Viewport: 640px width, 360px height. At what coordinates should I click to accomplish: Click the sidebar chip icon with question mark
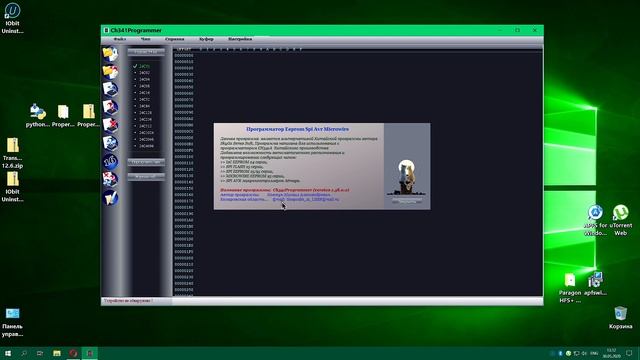pyautogui.click(x=110, y=107)
